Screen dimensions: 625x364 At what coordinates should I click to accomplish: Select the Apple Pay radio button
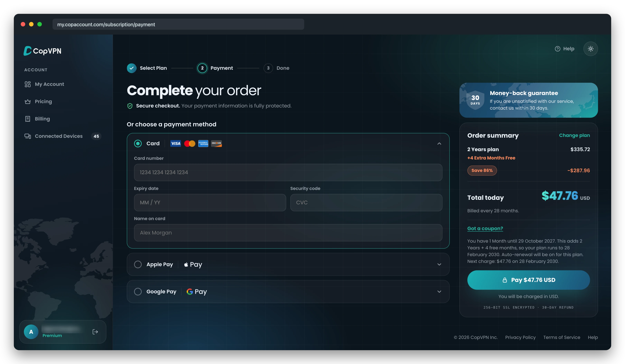pos(138,264)
